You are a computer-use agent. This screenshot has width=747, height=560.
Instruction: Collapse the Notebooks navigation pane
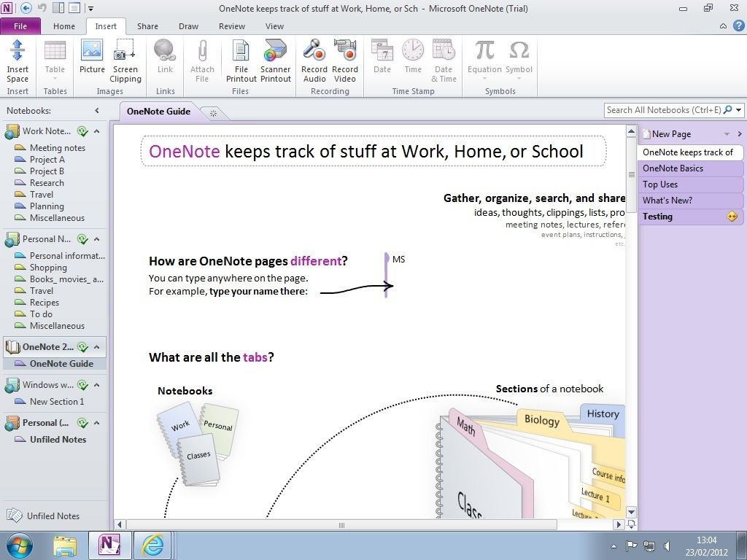[97, 111]
